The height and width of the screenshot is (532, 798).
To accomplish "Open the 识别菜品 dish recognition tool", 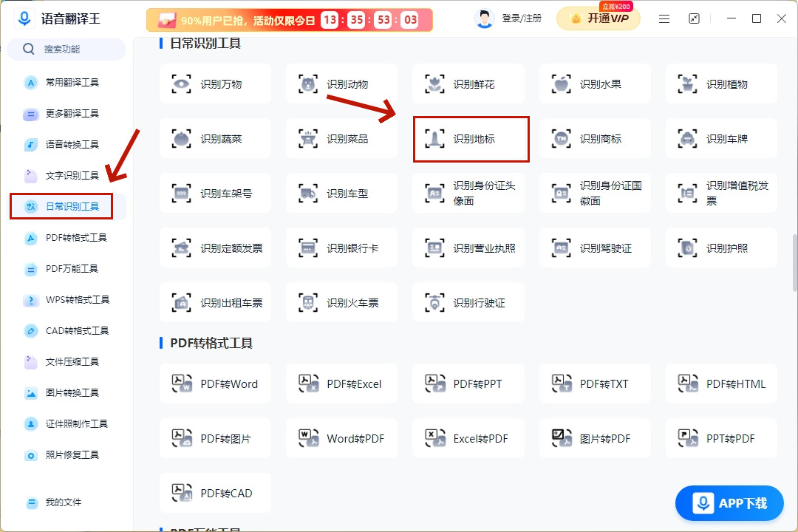I will [341, 138].
